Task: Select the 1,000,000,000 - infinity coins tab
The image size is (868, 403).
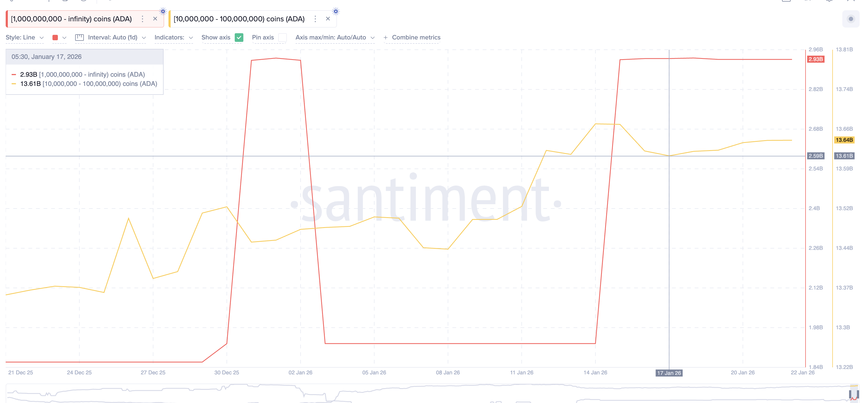Action: pyautogui.click(x=71, y=19)
